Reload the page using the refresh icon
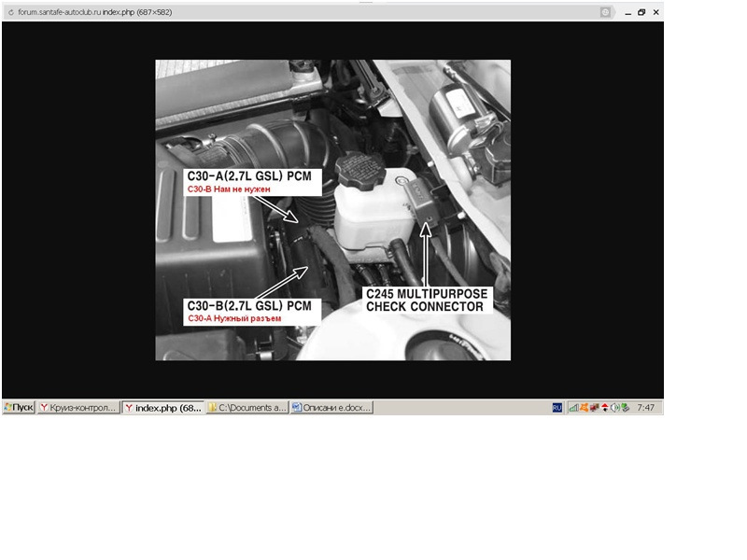 pos(11,12)
